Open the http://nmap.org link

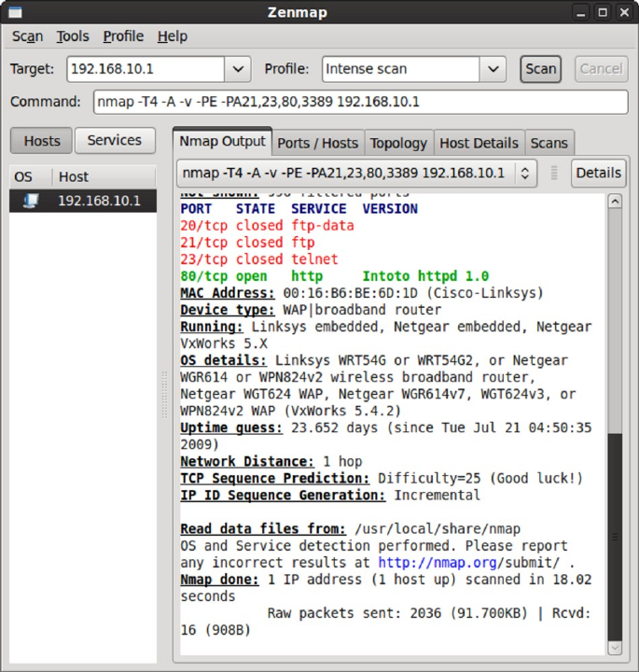coord(438,562)
